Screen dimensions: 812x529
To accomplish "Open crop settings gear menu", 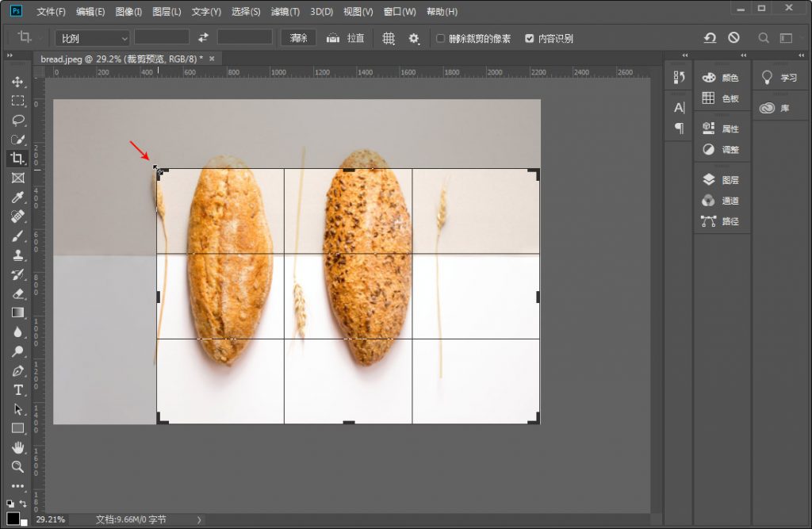I will (414, 38).
